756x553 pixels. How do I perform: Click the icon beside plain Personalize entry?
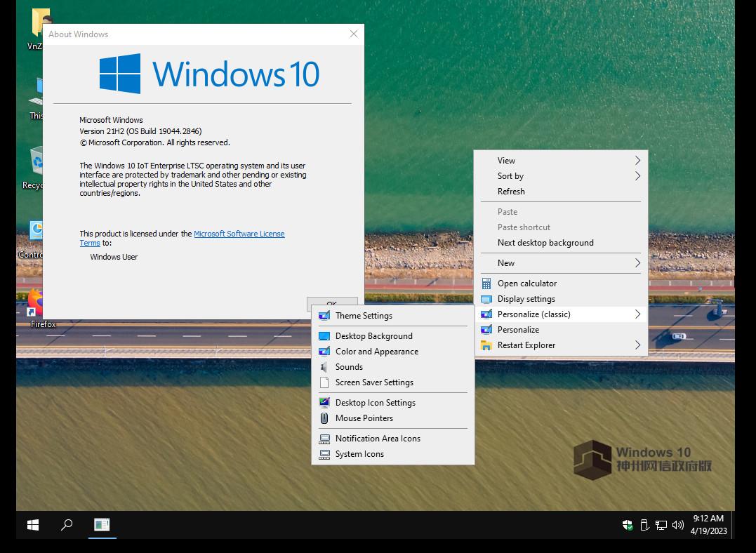click(486, 330)
